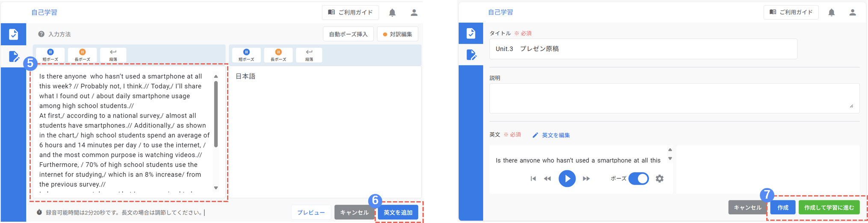Click 英文を追加 button

pyautogui.click(x=398, y=212)
